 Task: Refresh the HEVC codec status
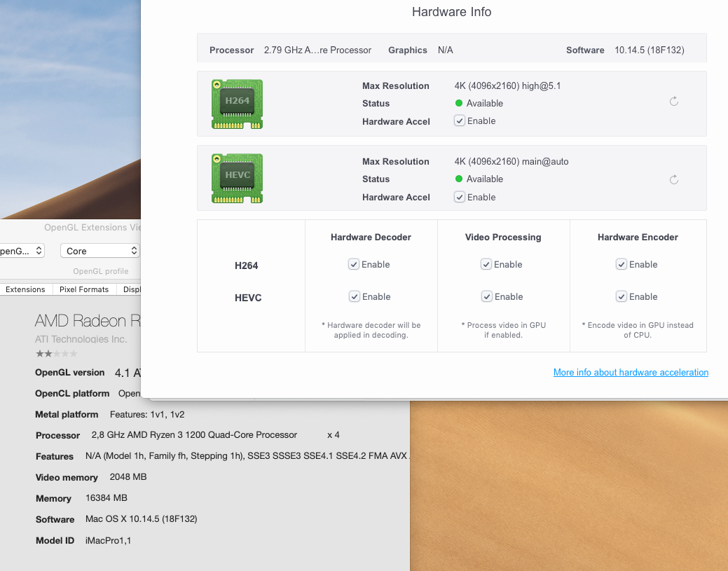(673, 180)
